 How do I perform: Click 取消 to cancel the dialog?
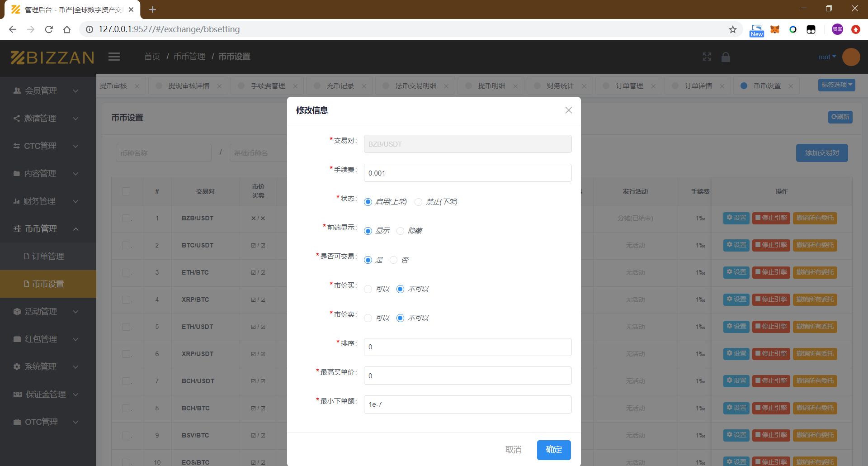click(514, 450)
